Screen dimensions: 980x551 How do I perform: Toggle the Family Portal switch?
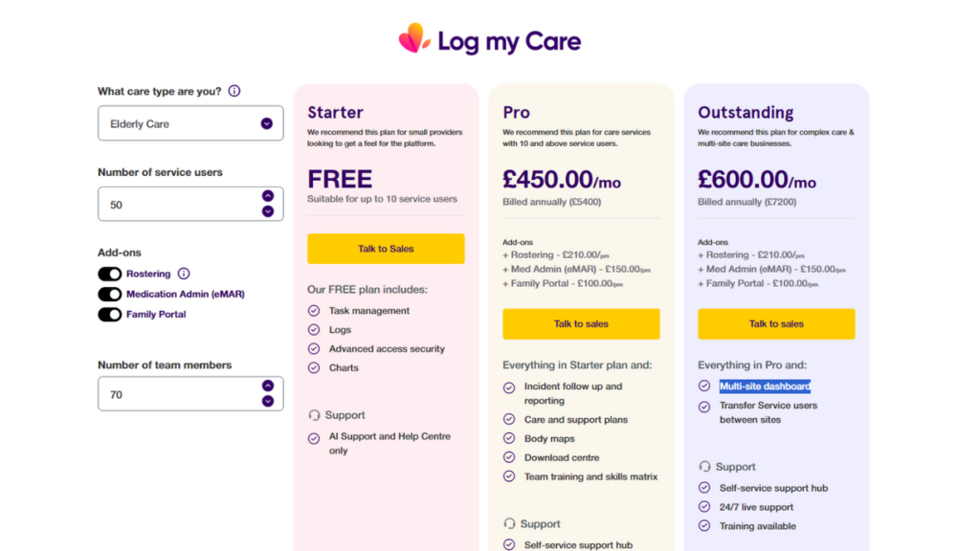click(x=109, y=314)
